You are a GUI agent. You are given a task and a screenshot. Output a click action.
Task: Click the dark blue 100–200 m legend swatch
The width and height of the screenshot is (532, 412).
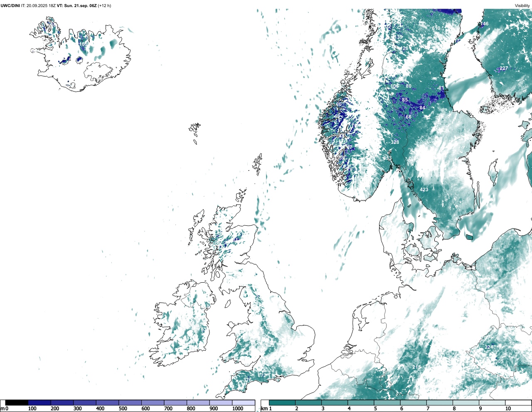coord(39,402)
